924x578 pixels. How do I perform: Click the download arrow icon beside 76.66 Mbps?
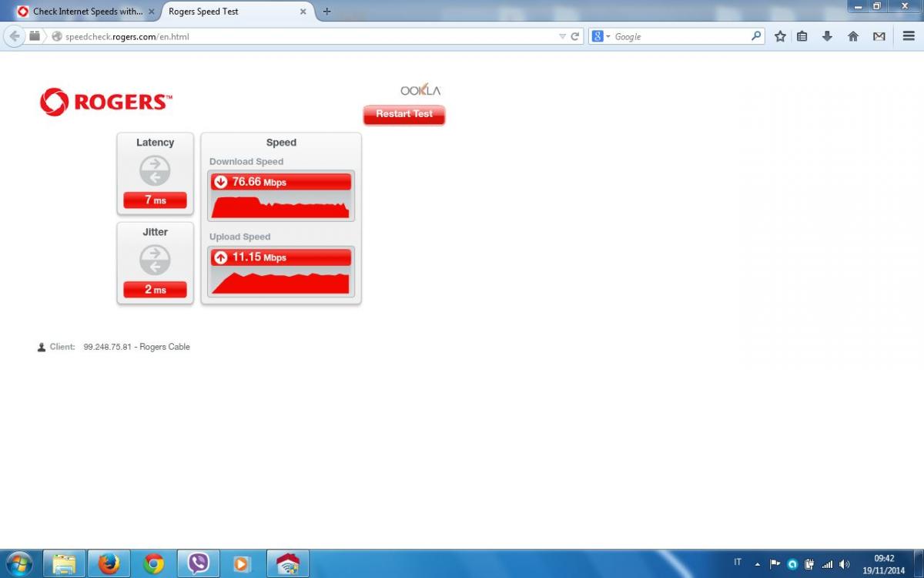[x=221, y=182]
